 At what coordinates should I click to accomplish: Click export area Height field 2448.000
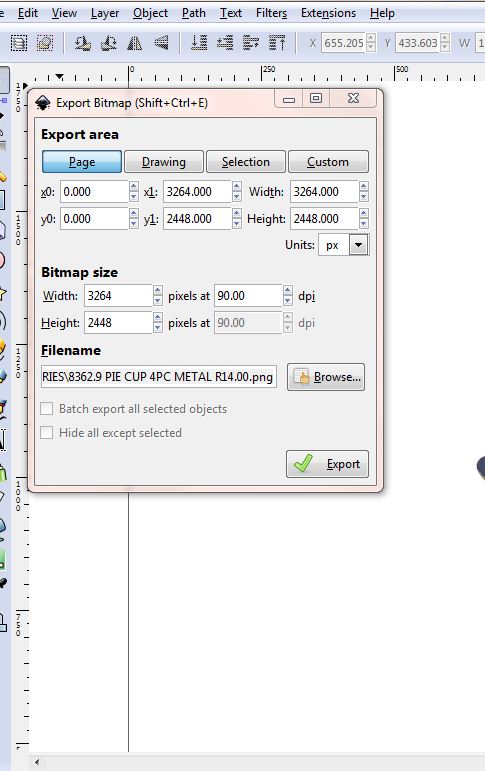click(x=324, y=218)
